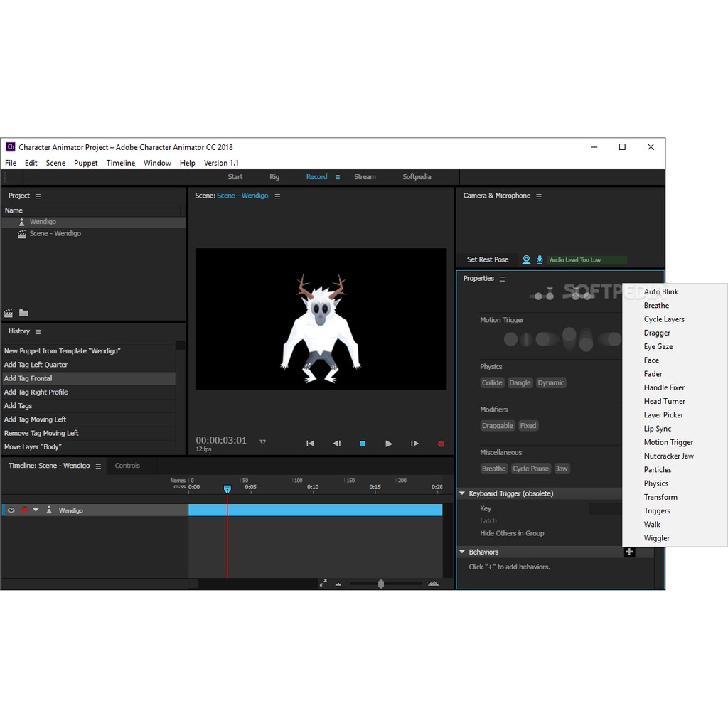Toggle the webcam input icon
Screen dimensions: 728x728
(x=526, y=259)
